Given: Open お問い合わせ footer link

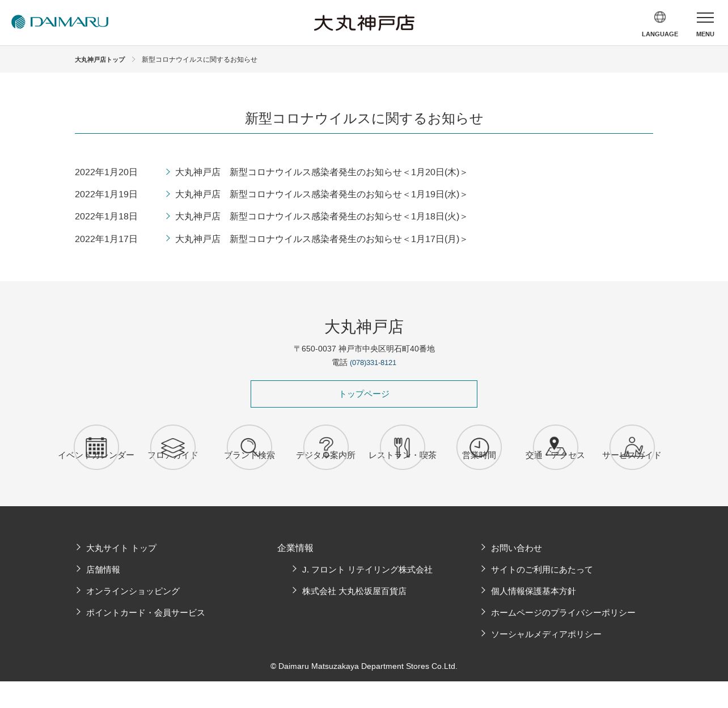Looking at the screenshot, I should (x=517, y=548).
